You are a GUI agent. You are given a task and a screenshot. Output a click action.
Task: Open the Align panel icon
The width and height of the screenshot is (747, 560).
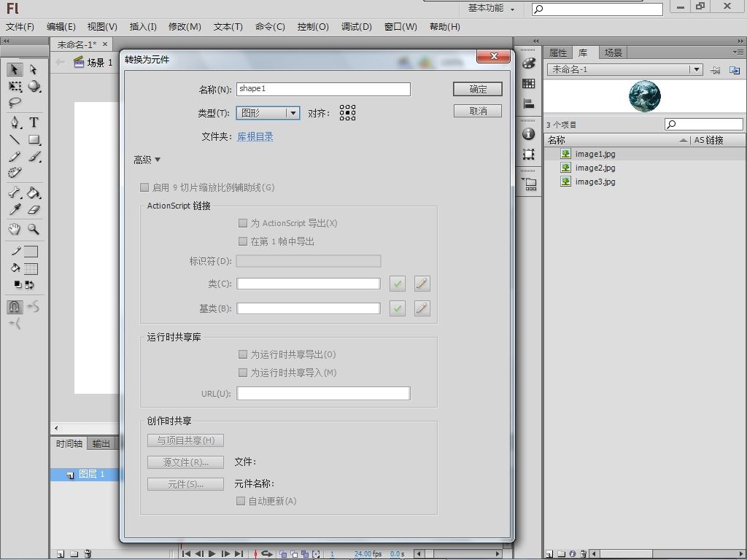click(x=528, y=104)
